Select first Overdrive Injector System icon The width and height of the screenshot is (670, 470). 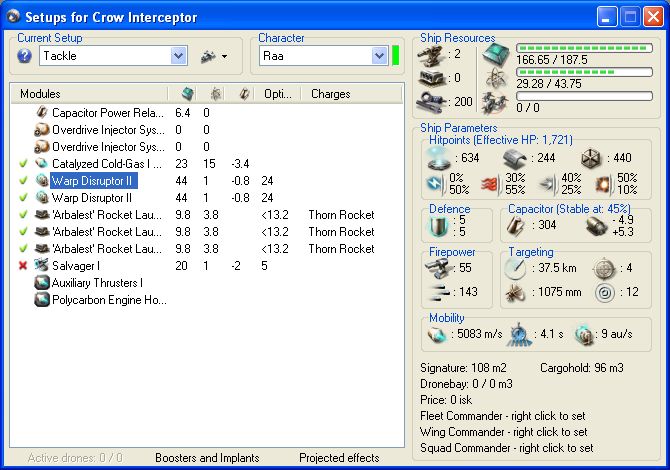point(42,129)
